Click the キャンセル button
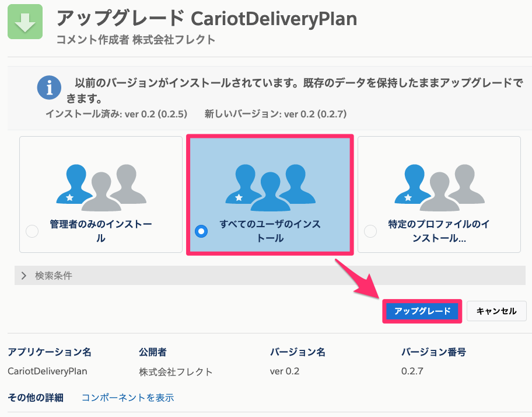This screenshot has height=417, width=532. pyautogui.click(x=496, y=311)
